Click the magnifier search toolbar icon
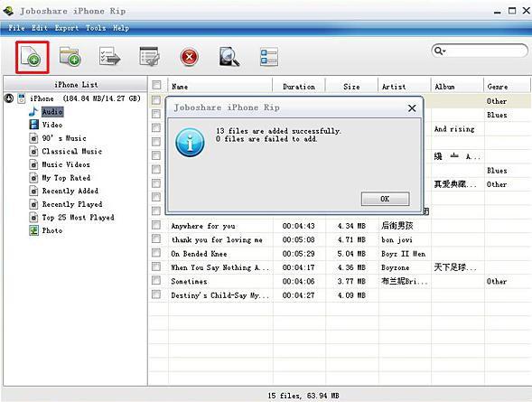 click(229, 56)
